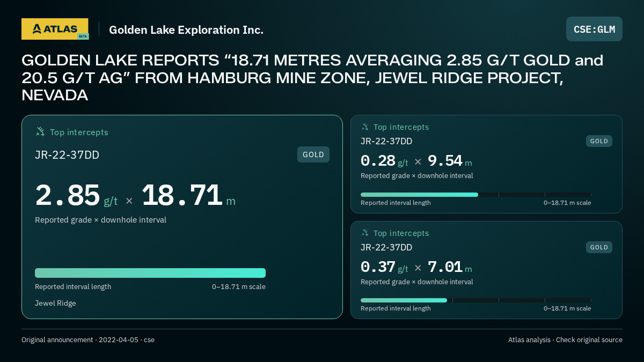The height and width of the screenshot is (362, 644).
Task: Click the 9.54 m interval value
Action: [x=450, y=161]
